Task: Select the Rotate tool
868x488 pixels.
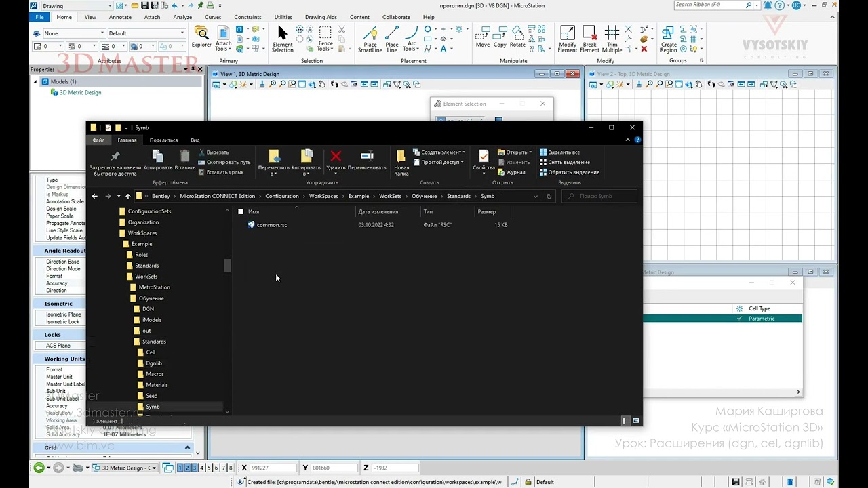Action: tap(517, 37)
